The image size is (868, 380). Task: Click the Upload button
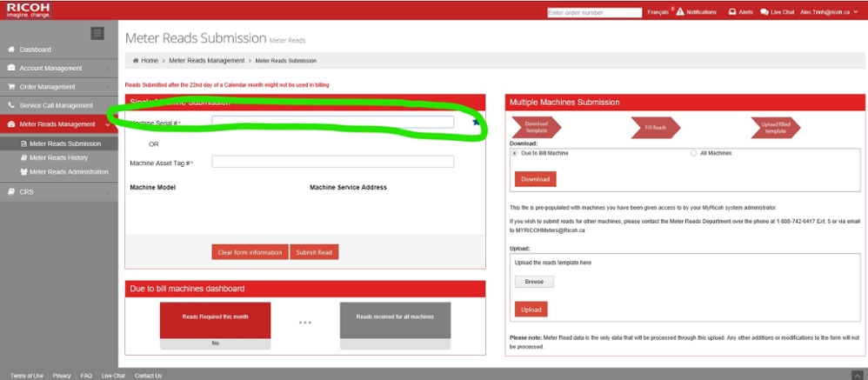click(531, 310)
